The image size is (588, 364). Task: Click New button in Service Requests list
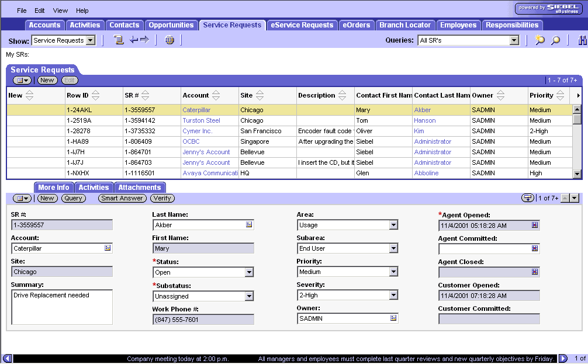[47, 80]
